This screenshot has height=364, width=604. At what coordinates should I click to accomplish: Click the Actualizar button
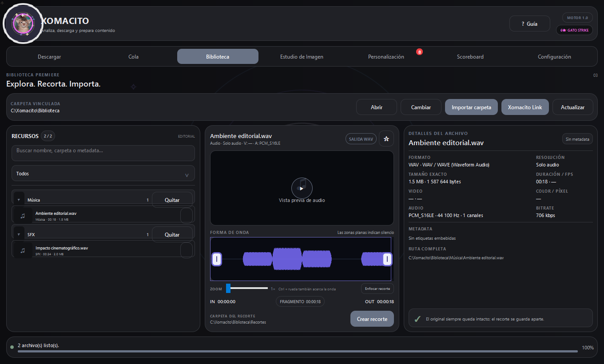[572, 107]
